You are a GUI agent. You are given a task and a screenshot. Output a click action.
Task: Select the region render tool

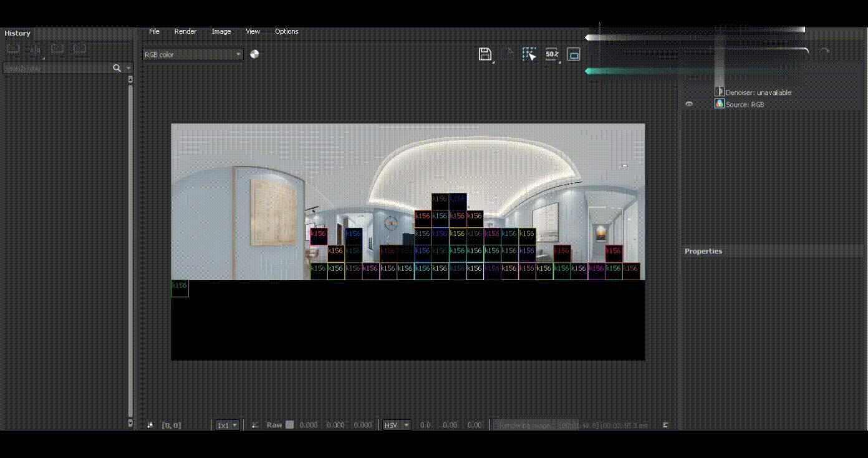(x=529, y=54)
